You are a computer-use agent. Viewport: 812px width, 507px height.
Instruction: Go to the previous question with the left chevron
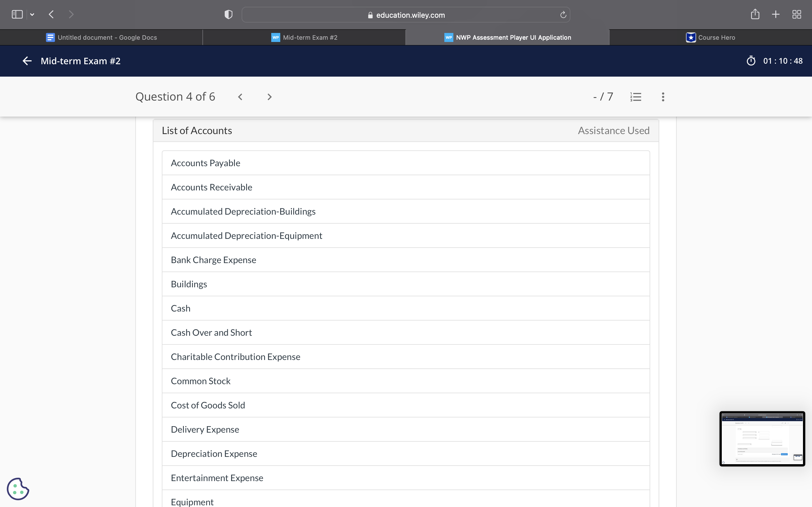(x=241, y=97)
